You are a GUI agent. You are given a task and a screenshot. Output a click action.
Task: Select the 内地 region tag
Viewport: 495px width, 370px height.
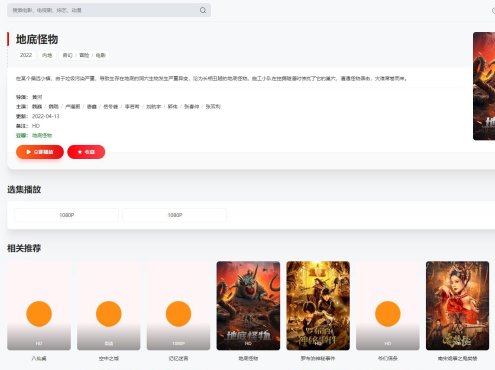(x=47, y=55)
